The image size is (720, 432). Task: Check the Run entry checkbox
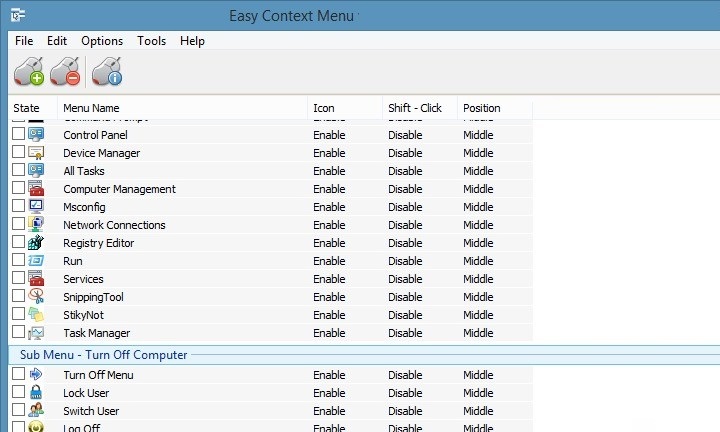click(18, 259)
